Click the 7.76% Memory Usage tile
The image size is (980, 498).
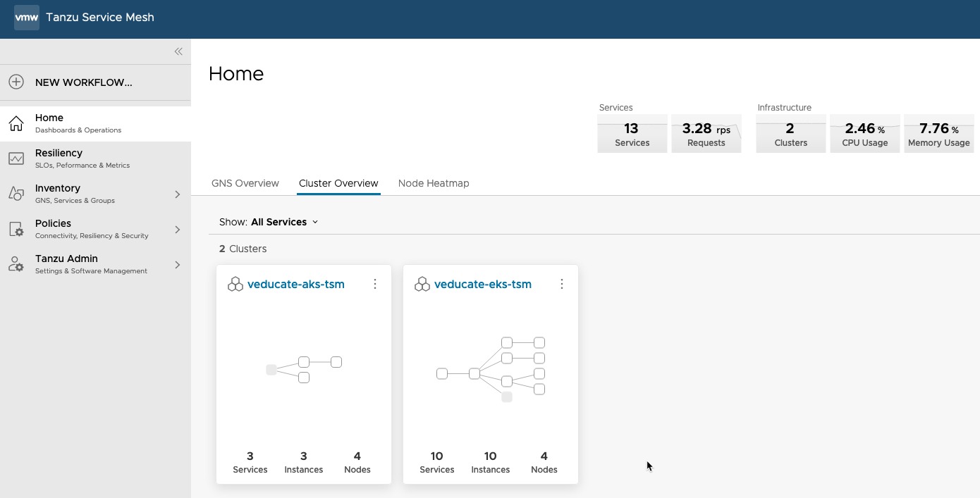tap(939, 134)
